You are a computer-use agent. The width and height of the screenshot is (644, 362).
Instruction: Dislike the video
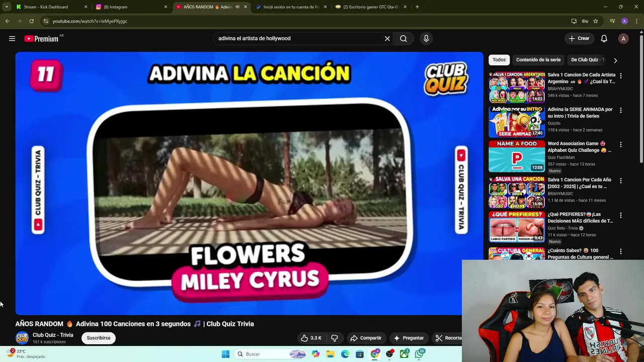click(335, 338)
